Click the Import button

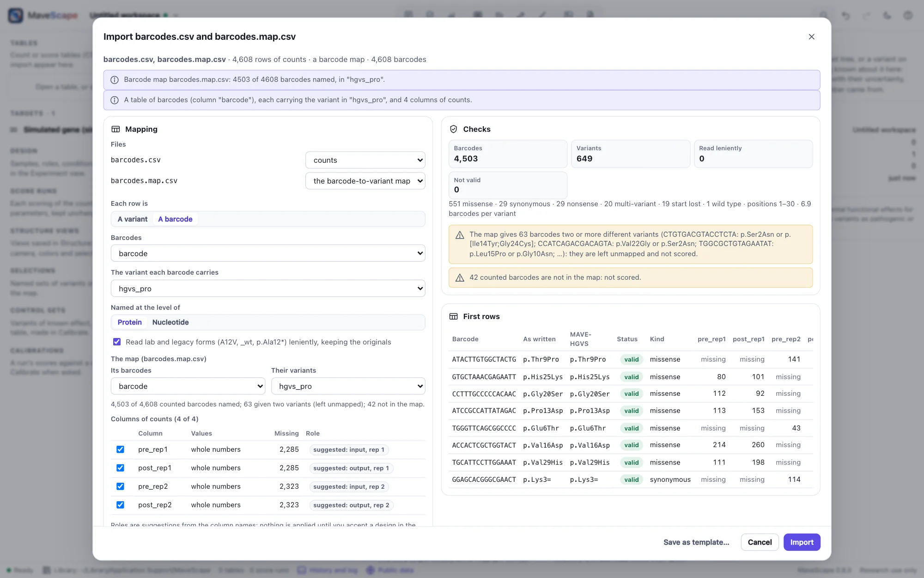[802, 542]
